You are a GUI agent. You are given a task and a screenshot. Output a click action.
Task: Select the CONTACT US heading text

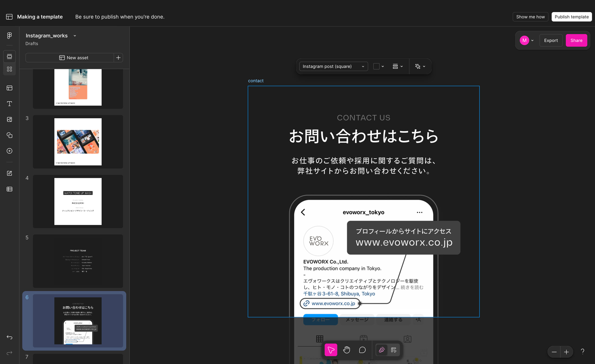click(364, 118)
